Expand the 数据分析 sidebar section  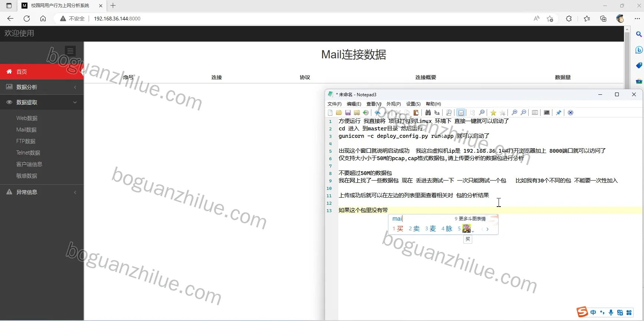click(42, 87)
